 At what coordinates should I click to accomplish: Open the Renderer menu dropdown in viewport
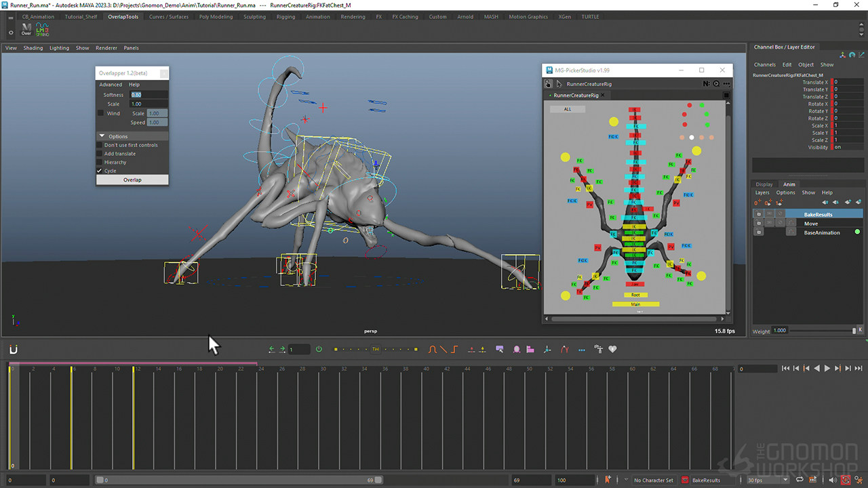(x=106, y=48)
